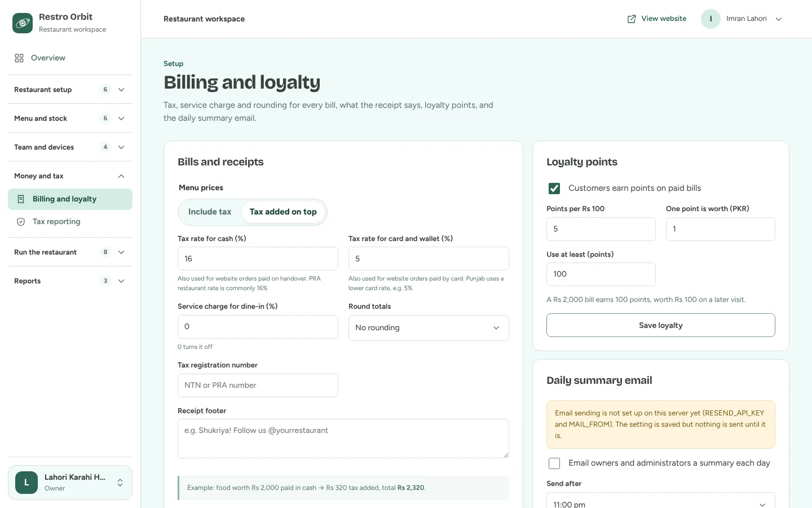Click the Tax registration number field
Image resolution: width=812 pixels, height=508 pixels.
[x=258, y=386]
